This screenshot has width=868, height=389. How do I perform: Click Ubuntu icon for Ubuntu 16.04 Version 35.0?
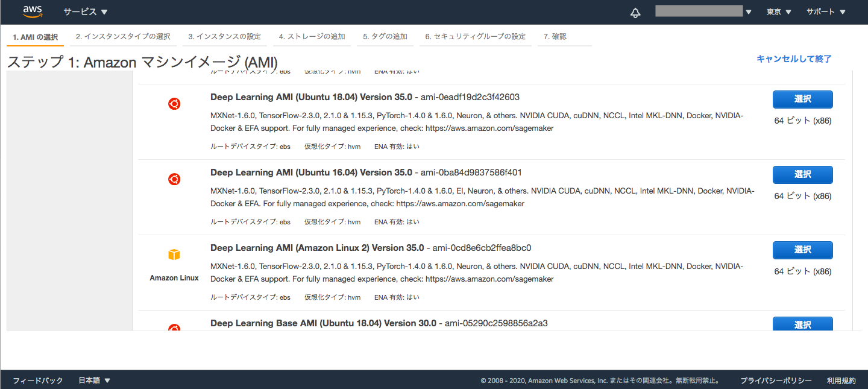pos(174,179)
